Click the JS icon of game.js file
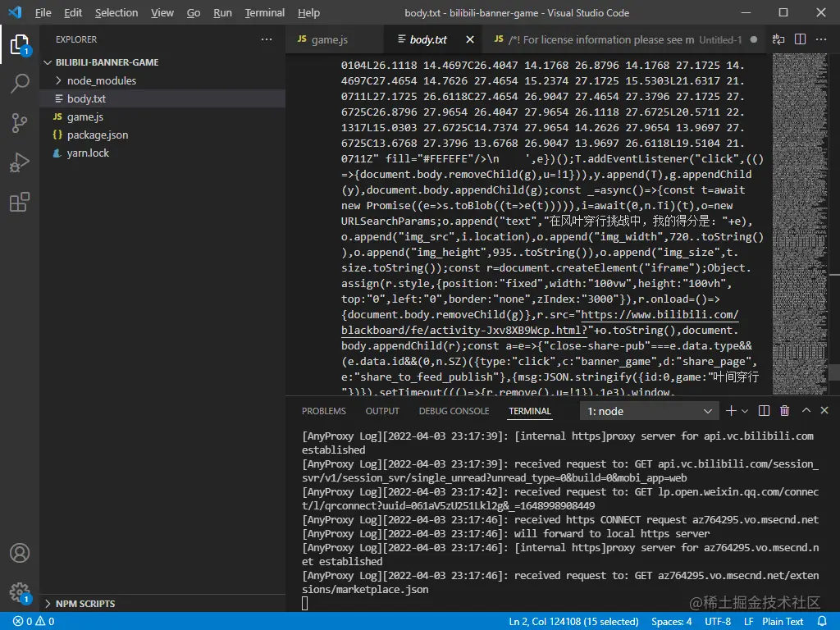Viewport: 840px width, 630px height. 58,116
